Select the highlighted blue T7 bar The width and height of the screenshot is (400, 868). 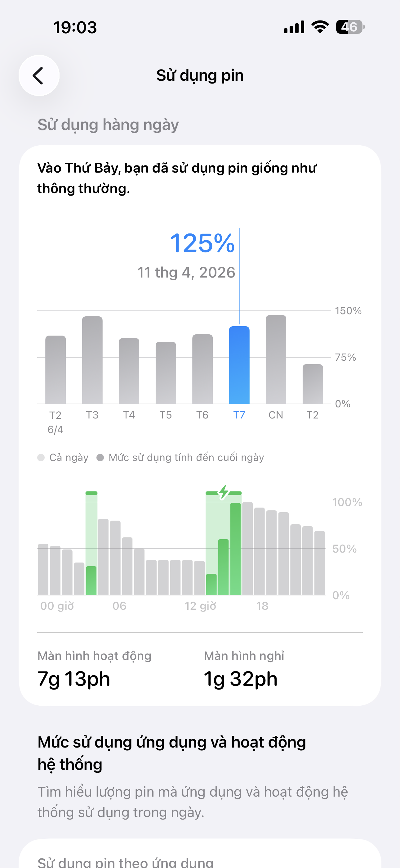(x=239, y=365)
